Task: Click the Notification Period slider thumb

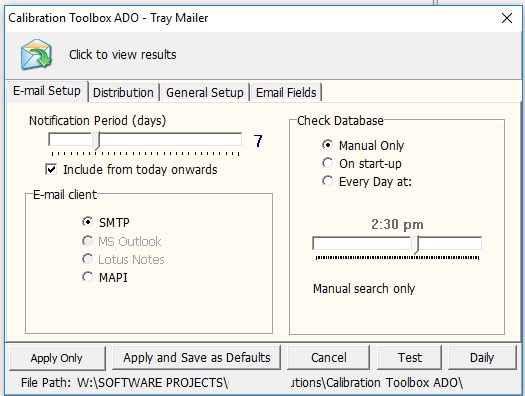Action: pyautogui.click(x=96, y=141)
